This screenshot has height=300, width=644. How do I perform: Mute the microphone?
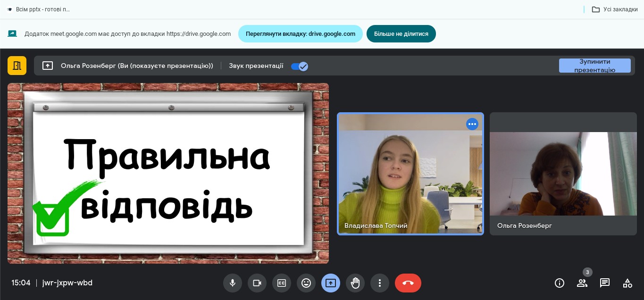[233, 283]
